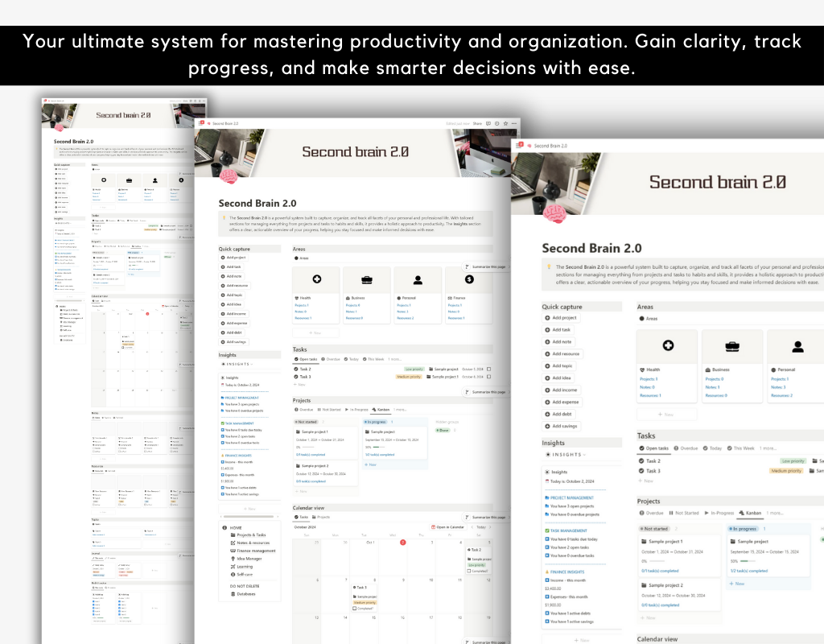Screen dimensions: 824x644
Task: Open Learning page in middle window
Action: coord(241,566)
